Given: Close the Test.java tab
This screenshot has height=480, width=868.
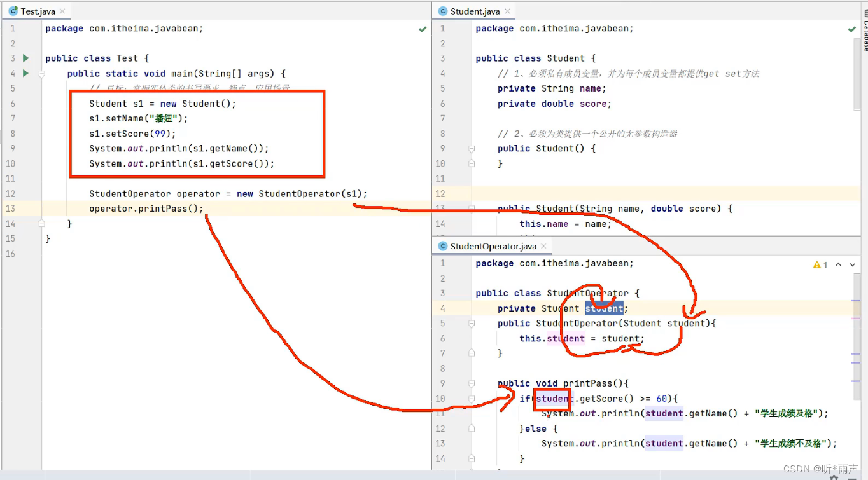Looking at the screenshot, I should [64, 11].
